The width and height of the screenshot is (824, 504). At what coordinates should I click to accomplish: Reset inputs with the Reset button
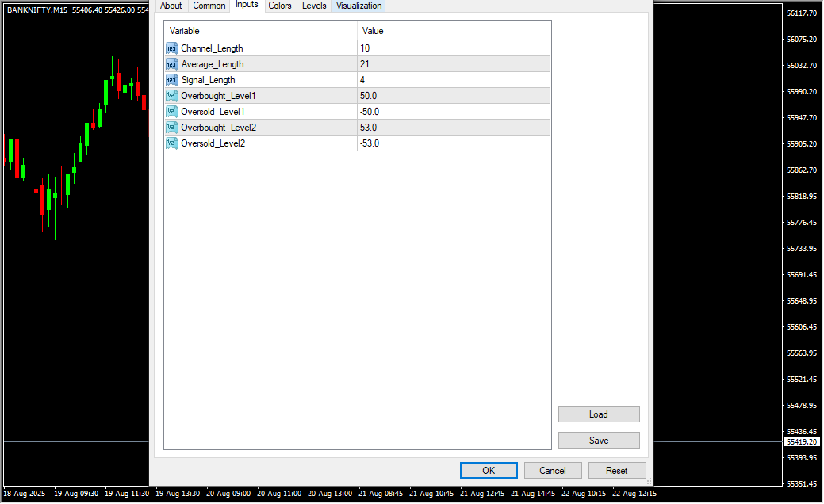[x=617, y=471]
